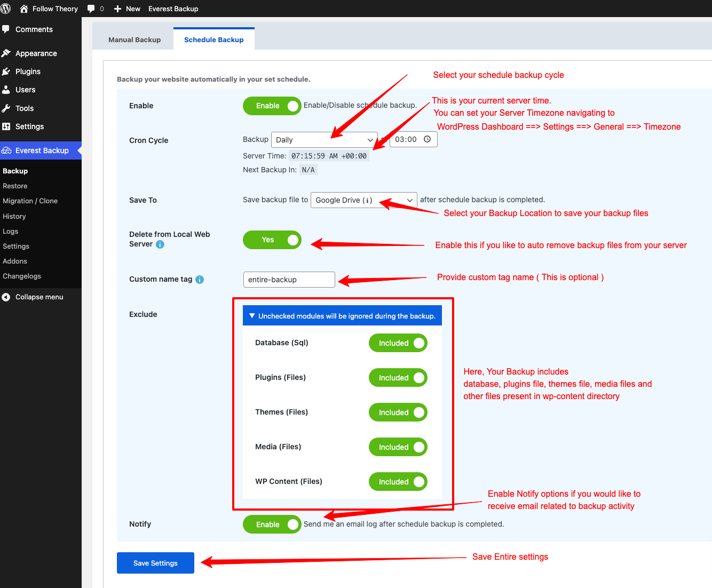
Task: Click the Save Settings button
Action: tap(155, 563)
